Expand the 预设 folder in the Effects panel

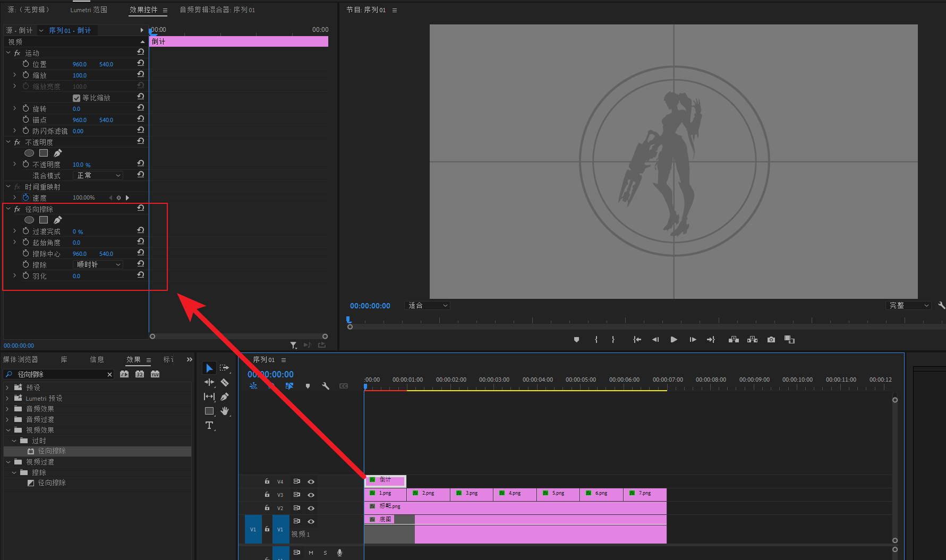[x=7, y=387]
